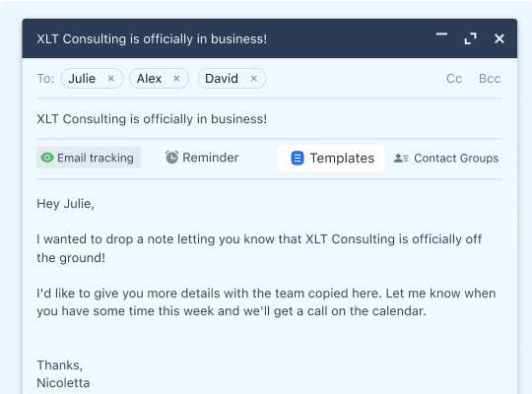The image size is (532, 394).
Task: Click the Reminder alarm clock icon
Action: pyautogui.click(x=171, y=158)
